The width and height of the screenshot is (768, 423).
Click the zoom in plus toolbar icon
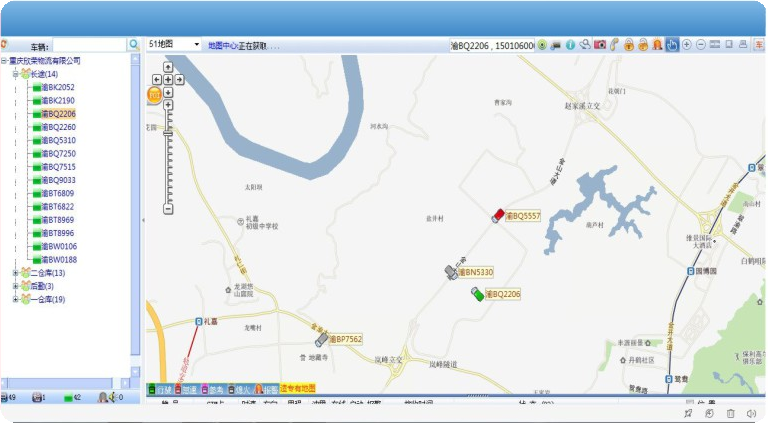pyautogui.click(x=687, y=45)
